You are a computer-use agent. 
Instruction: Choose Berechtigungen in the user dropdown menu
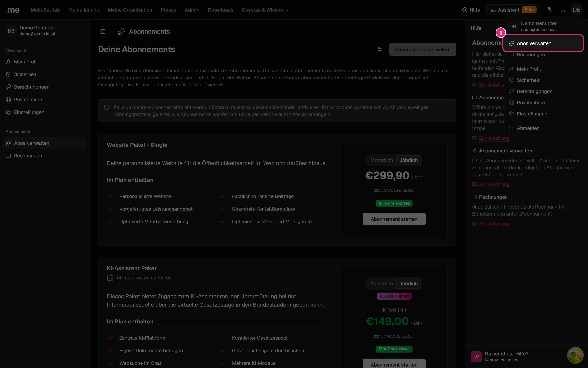543,91
